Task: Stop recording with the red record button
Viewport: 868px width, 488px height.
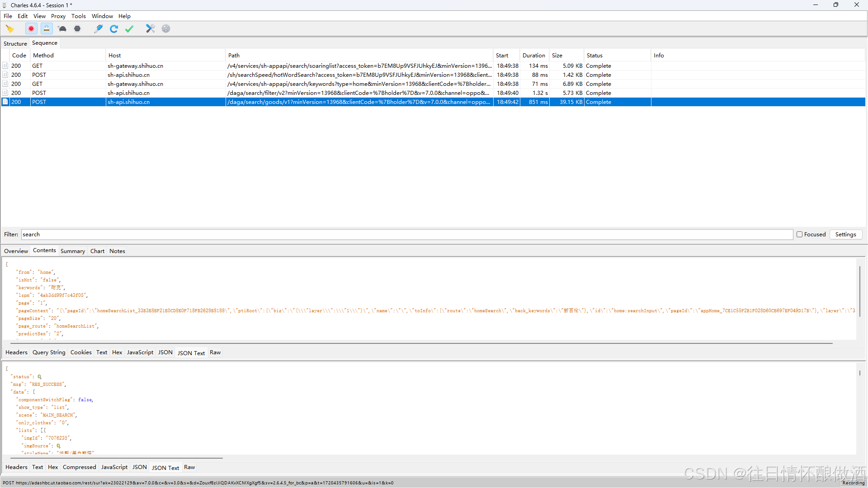Action: click(x=31, y=29)
